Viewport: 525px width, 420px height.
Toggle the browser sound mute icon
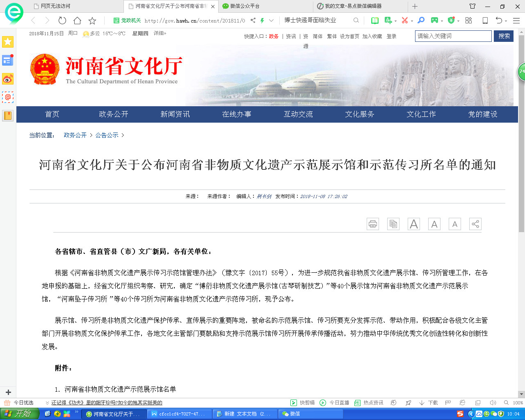[x=493, y=403]
